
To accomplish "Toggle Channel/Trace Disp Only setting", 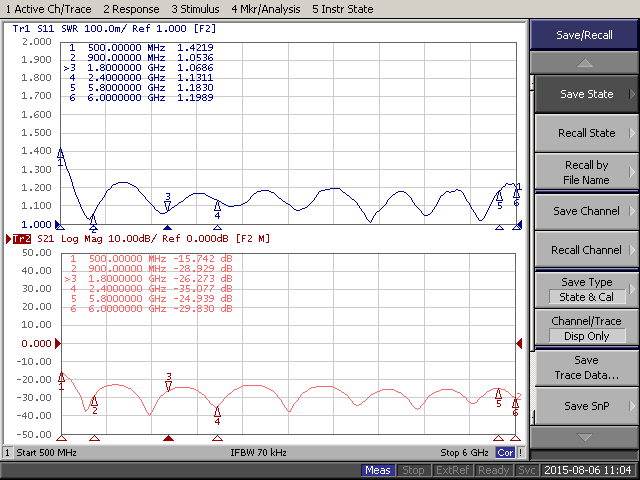I will click(587, 329).
